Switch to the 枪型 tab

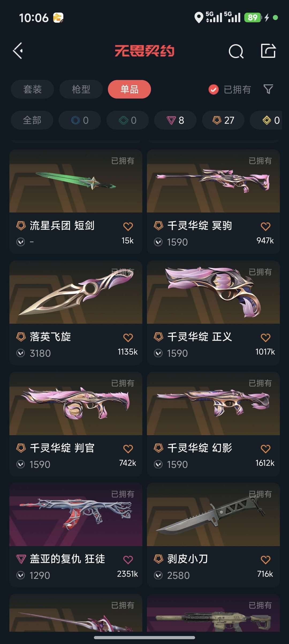coord(81,89)
